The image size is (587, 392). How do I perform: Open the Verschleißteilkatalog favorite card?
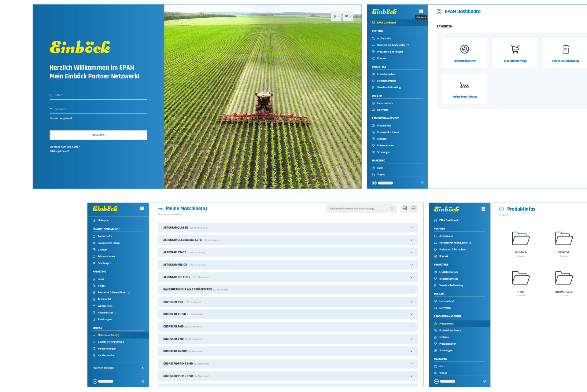pos(565,53)
